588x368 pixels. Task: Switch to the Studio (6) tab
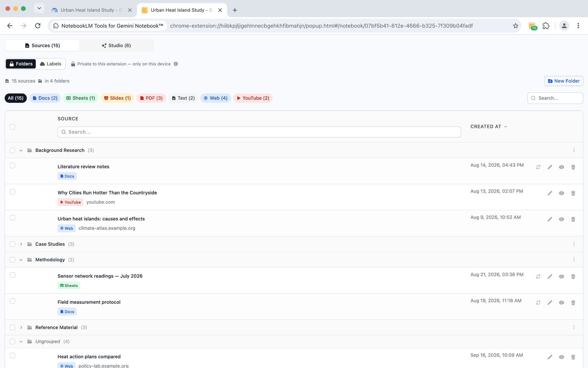point(116,45)
